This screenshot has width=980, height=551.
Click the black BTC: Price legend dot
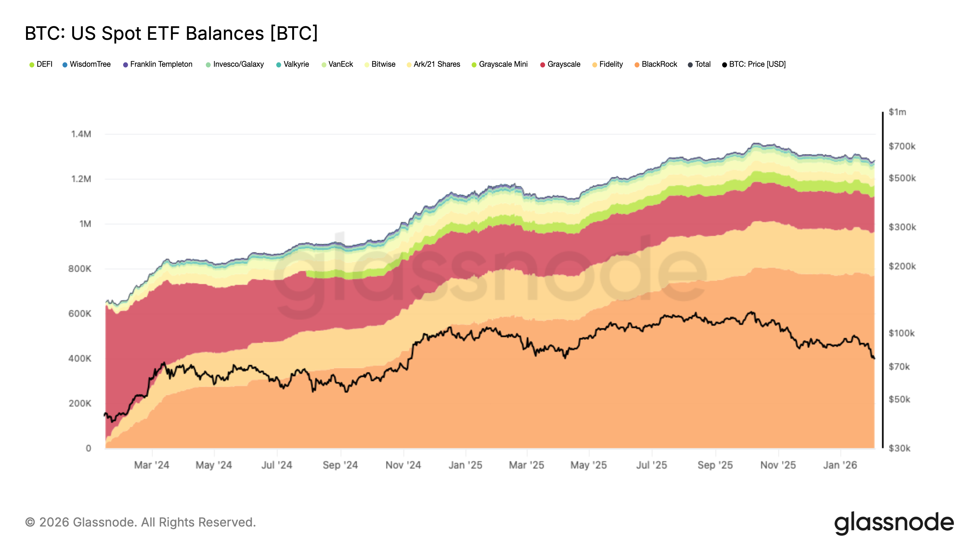[x=724, y=64]
